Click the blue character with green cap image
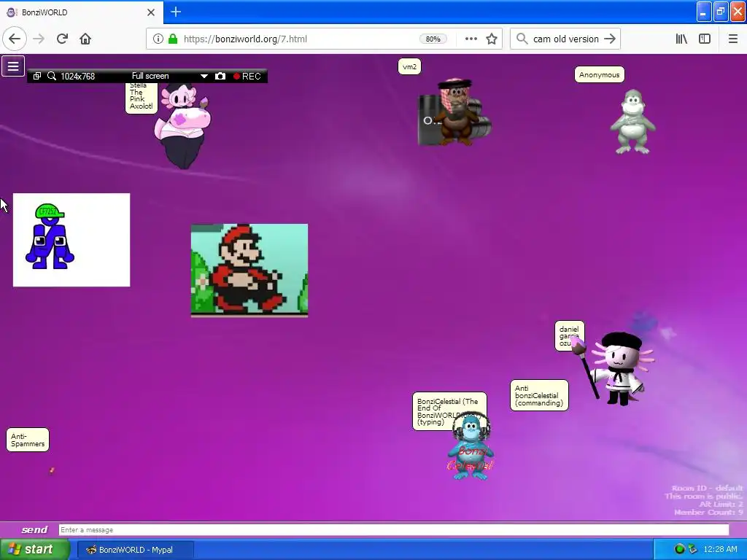Viewport: 747px width, 560px height. coord(71,240)
